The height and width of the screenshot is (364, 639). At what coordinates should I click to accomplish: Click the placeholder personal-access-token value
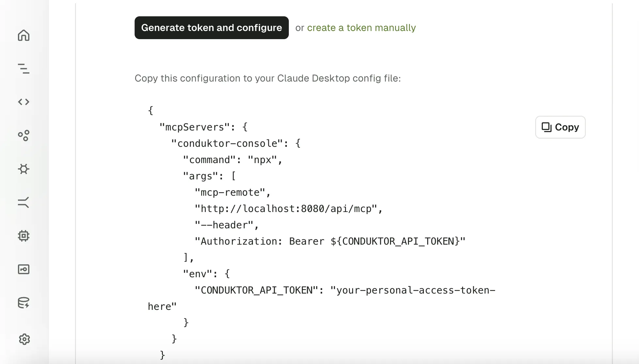[413, 290]
